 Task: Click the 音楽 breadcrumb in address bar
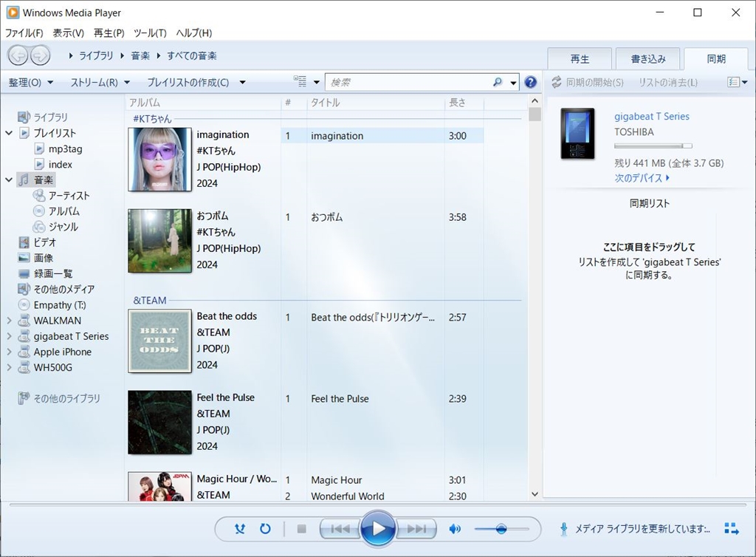[140, 56]
